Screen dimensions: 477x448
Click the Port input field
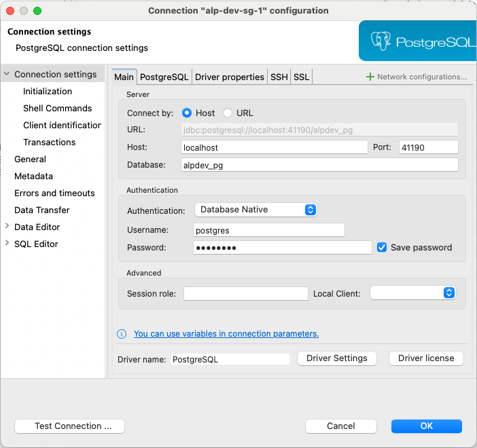[428, 147]
